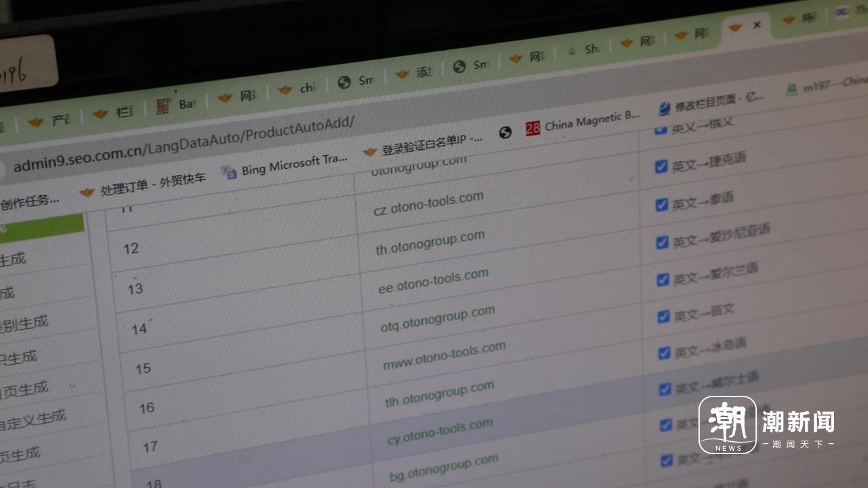Open Sm tab between chi and 添 tabs
Image resolution: width=868 pixels, height=488 pixels.
point(356,81)
